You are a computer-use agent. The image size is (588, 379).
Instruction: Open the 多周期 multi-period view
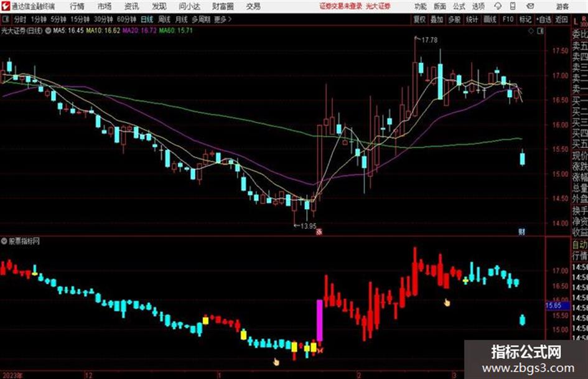coord(201,19)
